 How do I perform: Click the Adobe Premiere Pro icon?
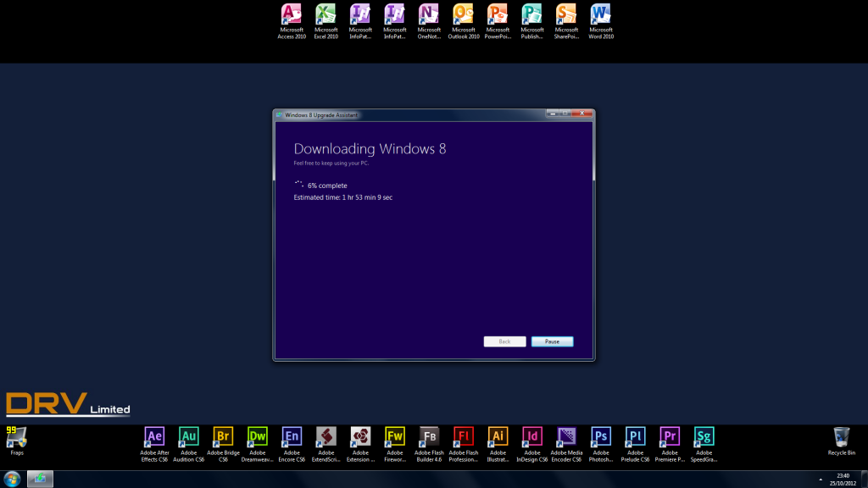670,436
